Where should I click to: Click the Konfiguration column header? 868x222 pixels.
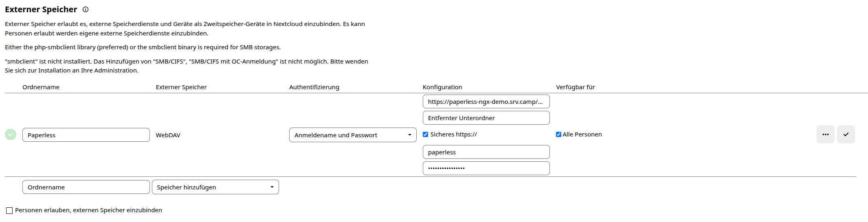(442, 87)
